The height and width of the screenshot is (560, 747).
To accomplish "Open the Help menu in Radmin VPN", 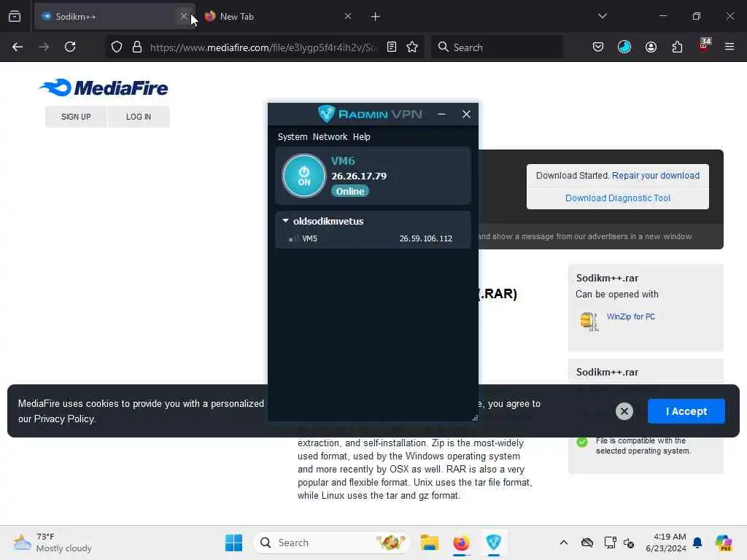I will pos(362,136).
